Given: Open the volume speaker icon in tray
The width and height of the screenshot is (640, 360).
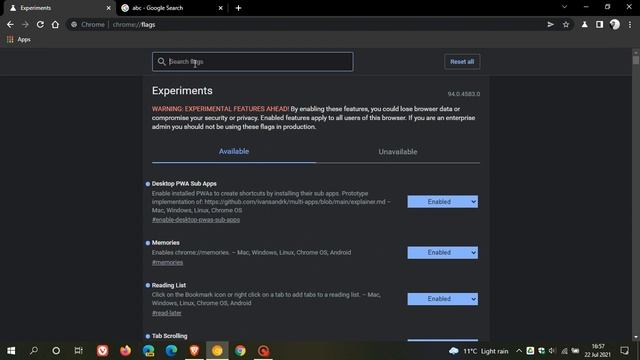Looking at the screenshot, I should point(552,351).
